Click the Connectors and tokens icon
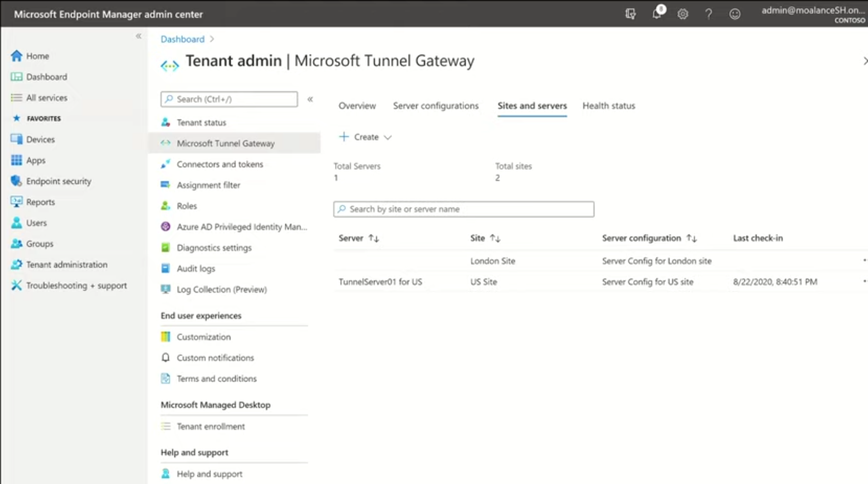The height and width of the screenshot is (484, 868). coord(165,164)
